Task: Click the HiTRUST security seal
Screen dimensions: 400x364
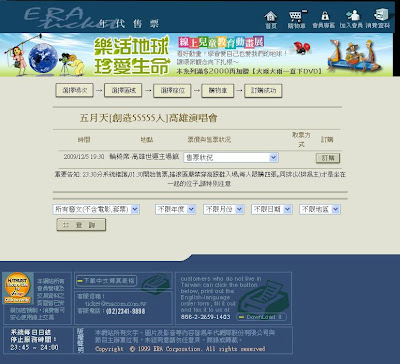Action: [x=17, y=288]
